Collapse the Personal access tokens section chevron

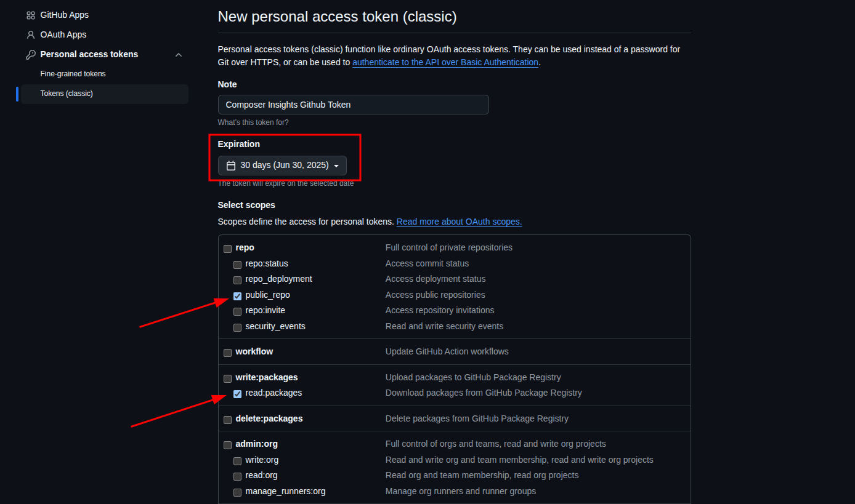[x=179, y=55]
